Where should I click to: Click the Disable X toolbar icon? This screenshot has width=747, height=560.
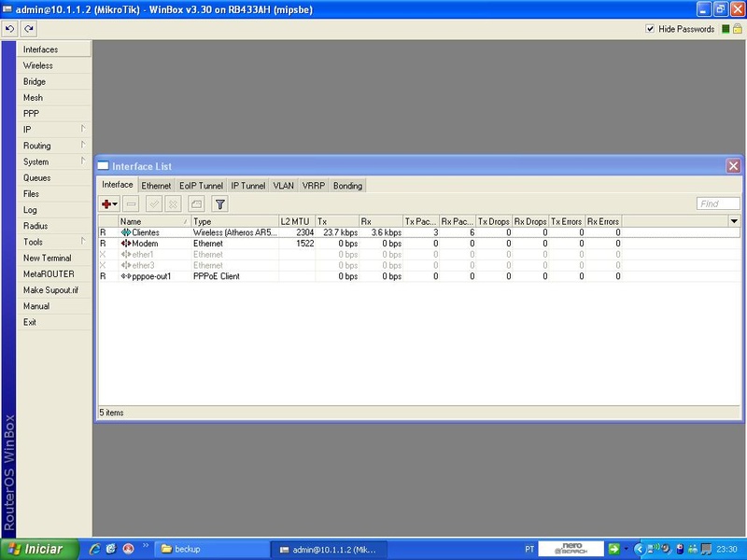tap(173, 204)
